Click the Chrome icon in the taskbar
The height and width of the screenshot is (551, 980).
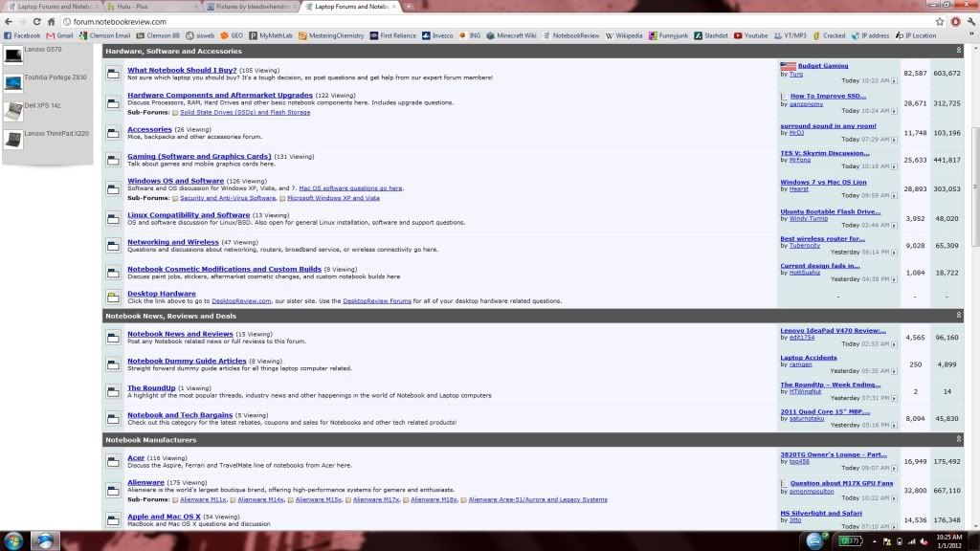click(x=45, y=541)
